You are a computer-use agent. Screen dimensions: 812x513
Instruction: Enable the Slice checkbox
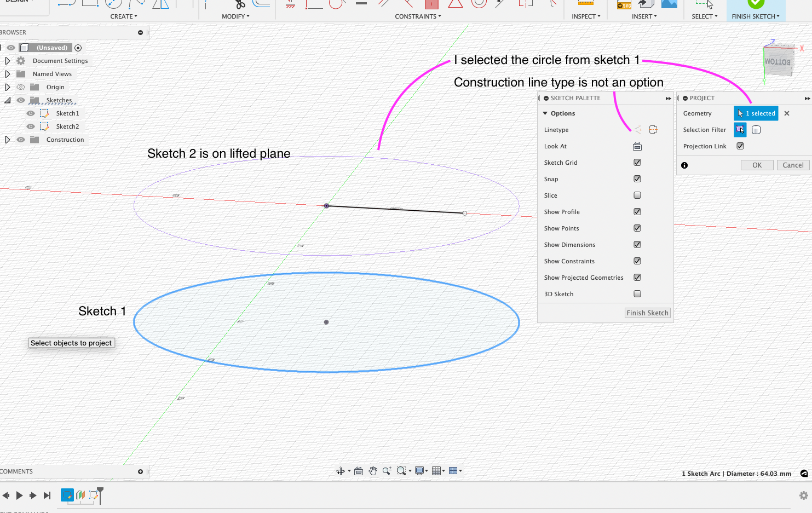tap(637, 195)
